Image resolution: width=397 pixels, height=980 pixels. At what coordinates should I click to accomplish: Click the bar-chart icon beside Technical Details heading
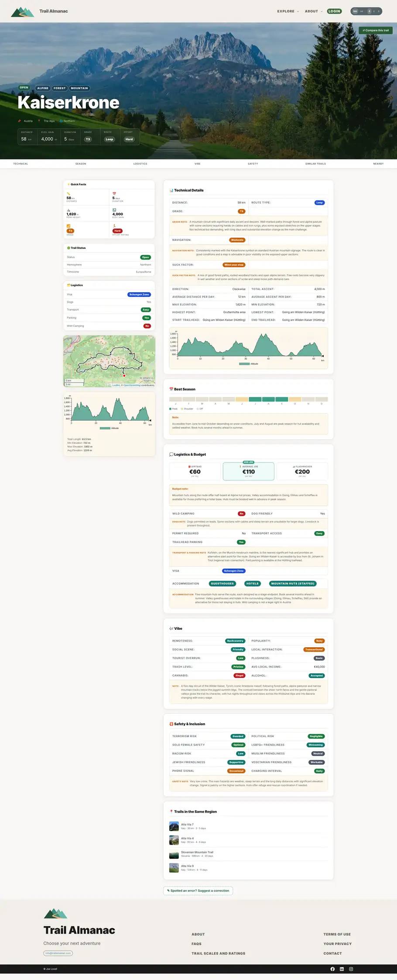(x=171, y=190)
